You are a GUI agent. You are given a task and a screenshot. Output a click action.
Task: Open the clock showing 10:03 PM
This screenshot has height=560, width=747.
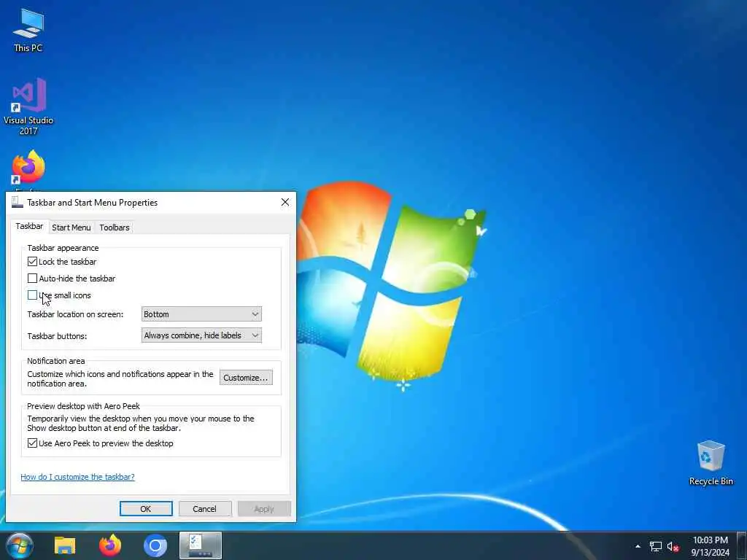coord(711,546)
